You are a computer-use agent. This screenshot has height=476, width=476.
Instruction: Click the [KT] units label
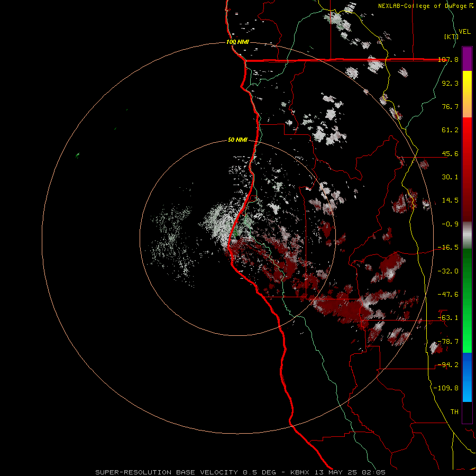(451, 36)
